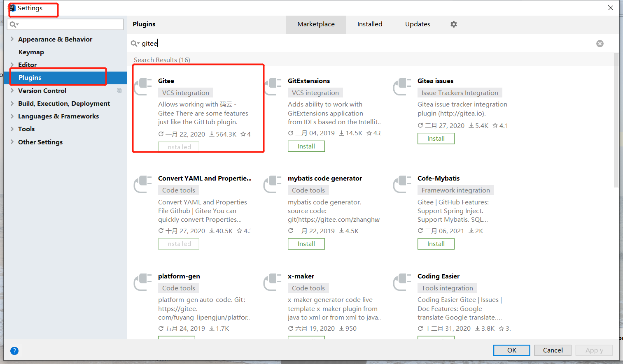
Task: Click the Gitee plugin icon
Action: pyautogui.click(x=143, y=86)
